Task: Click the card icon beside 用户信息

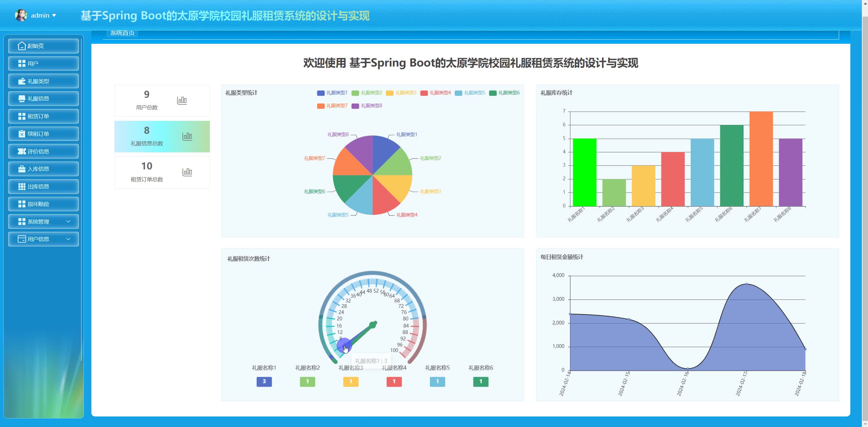Action: click(22, 239)
